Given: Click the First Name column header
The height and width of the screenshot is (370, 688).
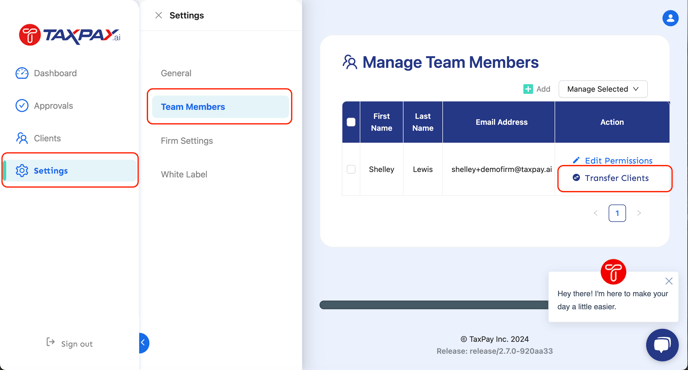Looking at the screenshot, I should click(x=381, y=122).
